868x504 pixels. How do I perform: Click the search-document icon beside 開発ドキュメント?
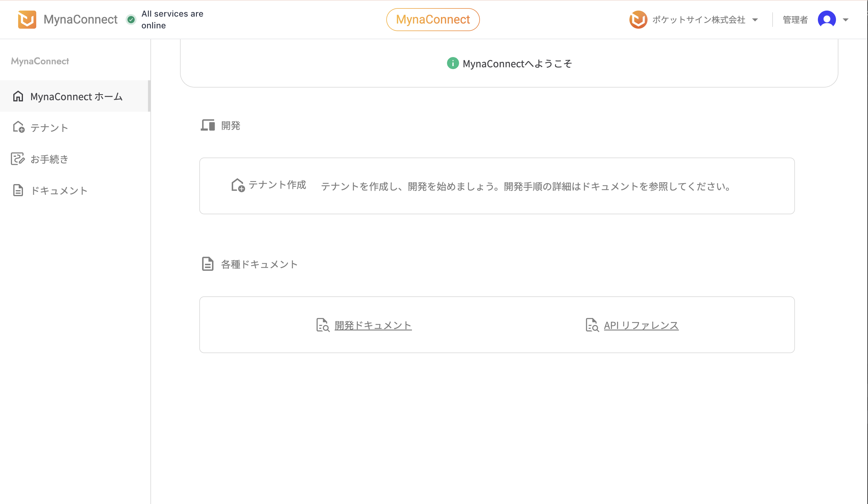click(x=323, y=325)
